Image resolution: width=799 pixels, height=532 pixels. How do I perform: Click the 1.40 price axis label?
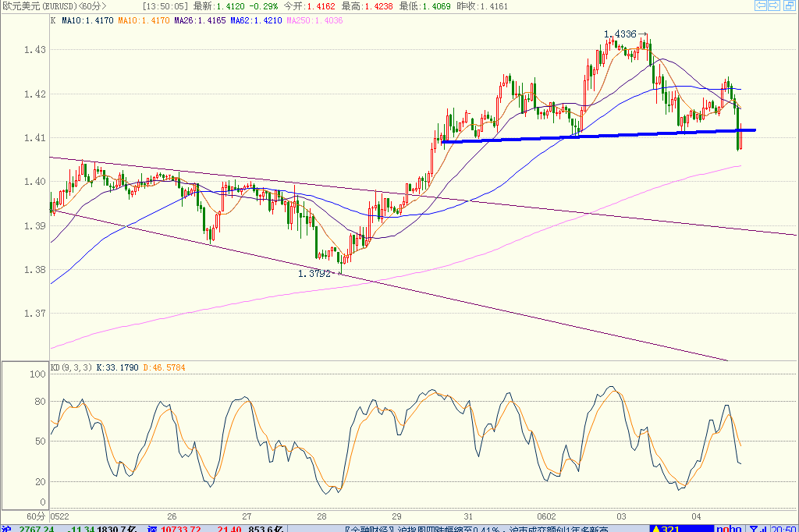pos(34,182)
